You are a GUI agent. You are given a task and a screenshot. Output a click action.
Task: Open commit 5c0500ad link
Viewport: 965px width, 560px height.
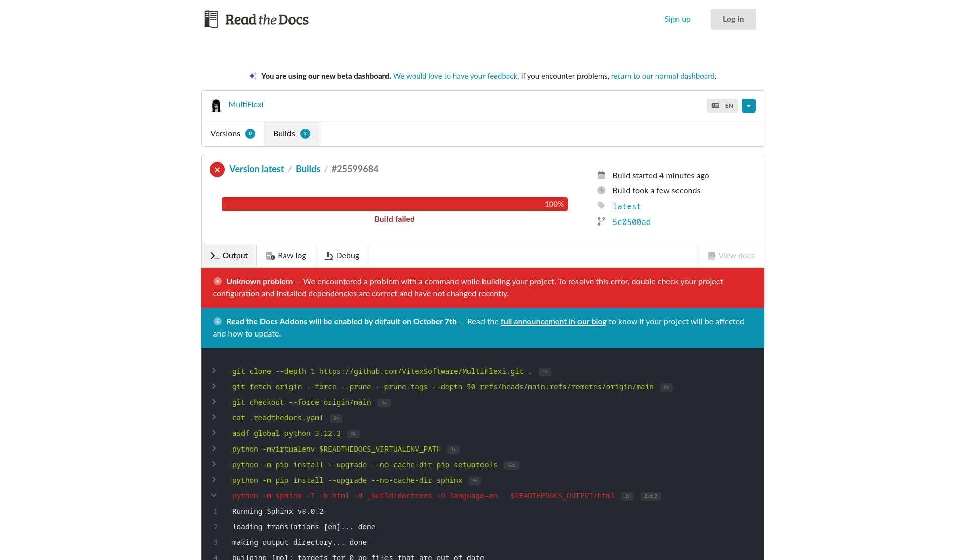631,222
